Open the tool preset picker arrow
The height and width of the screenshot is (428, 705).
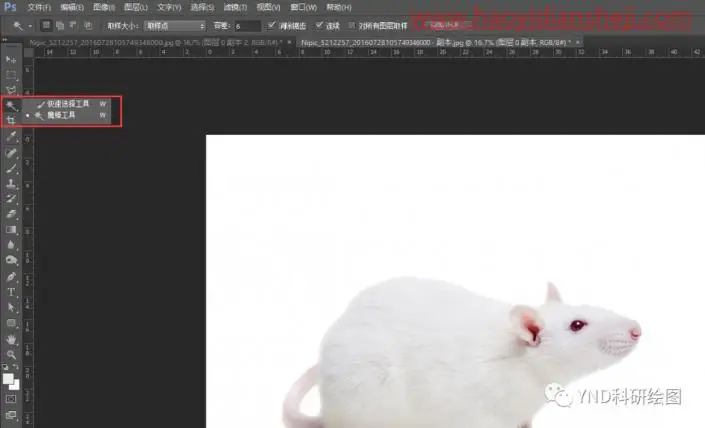coord(30,26)
